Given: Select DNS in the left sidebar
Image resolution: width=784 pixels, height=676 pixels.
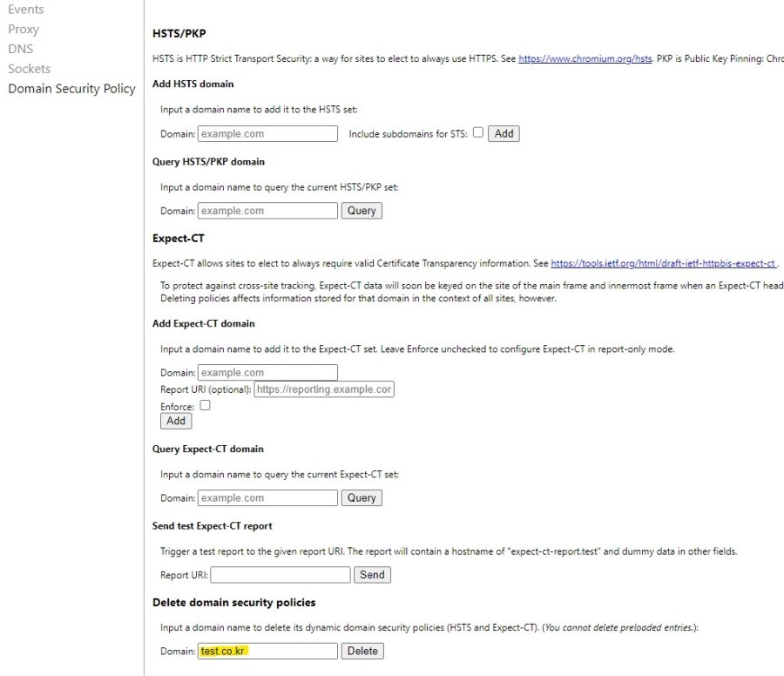Looking at the screenshot, I should (x=21, y=49).
